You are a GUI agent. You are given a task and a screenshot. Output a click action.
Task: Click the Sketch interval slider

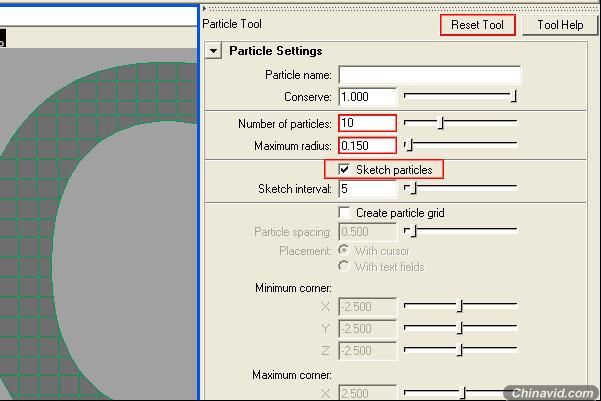click(459, 188)
